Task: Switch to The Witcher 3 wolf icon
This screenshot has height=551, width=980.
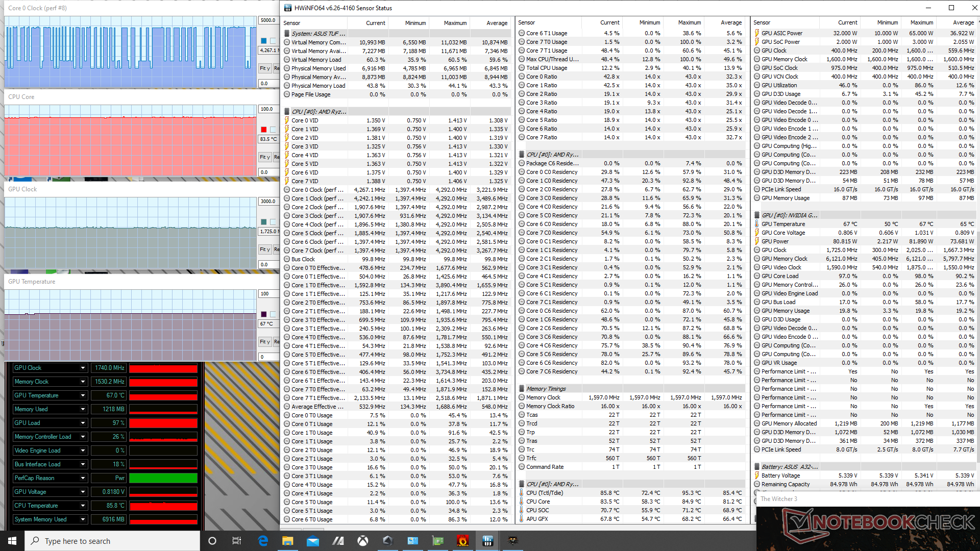Action: coord(513,541)
